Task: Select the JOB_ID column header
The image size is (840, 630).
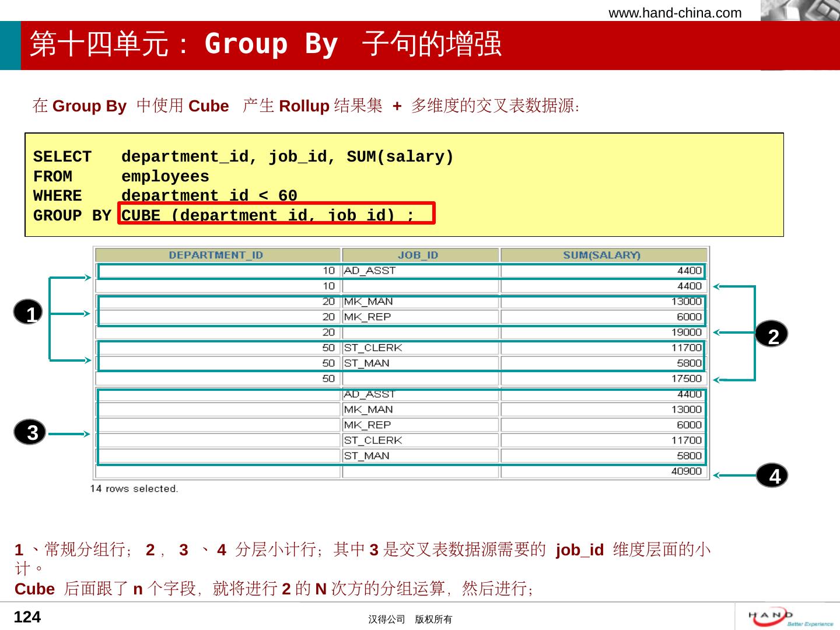Action: [419, 256]
